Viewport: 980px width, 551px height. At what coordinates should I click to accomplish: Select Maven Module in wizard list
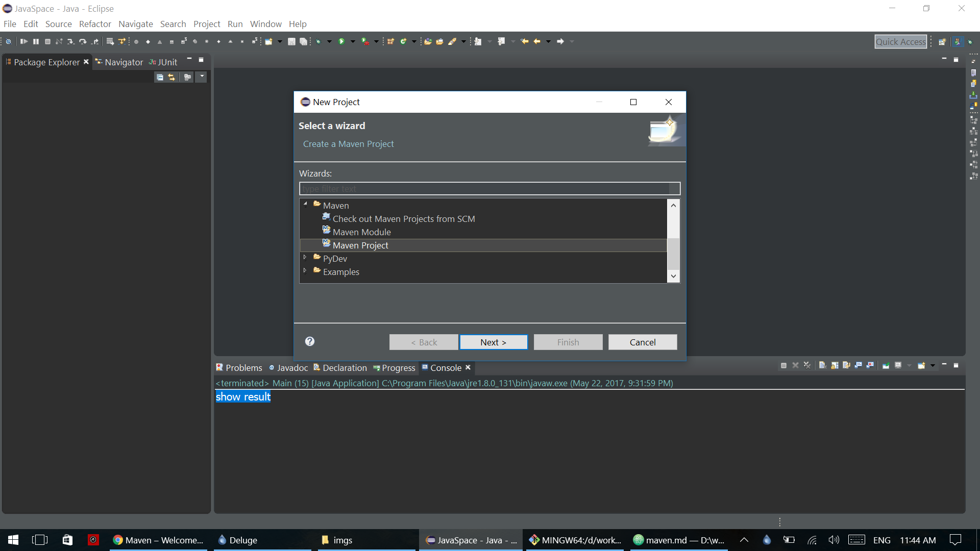[361, 232]
